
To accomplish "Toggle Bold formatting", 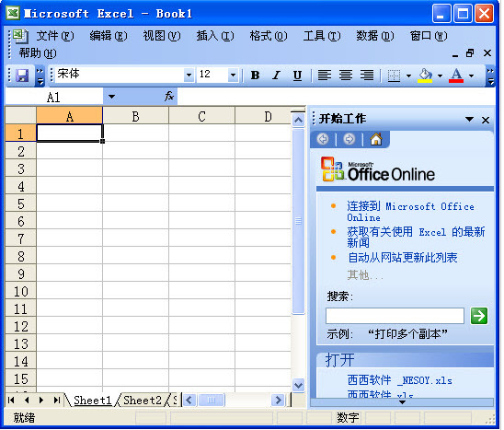I will [255, 76].
